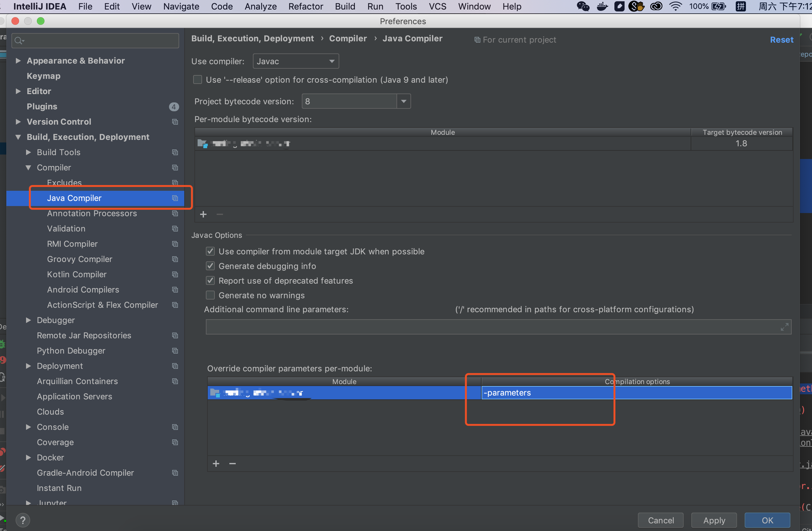Open the Refactor menu
This screenshot has width=812, height=531.
[x=305, y=6]
